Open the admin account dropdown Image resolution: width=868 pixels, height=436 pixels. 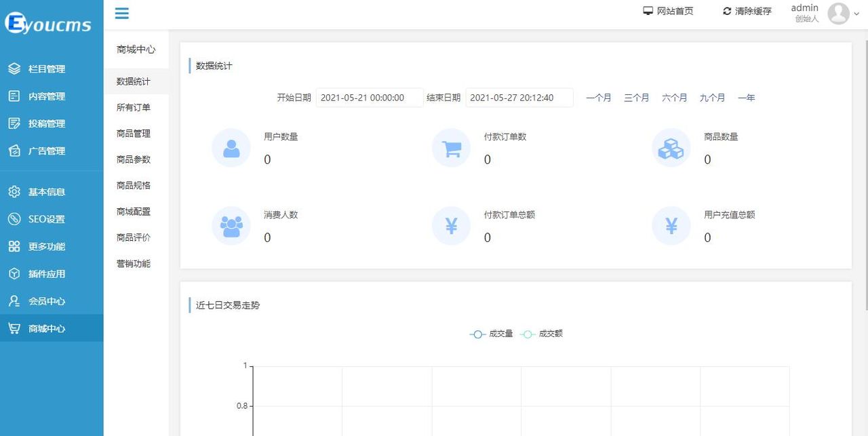[856, 14]
